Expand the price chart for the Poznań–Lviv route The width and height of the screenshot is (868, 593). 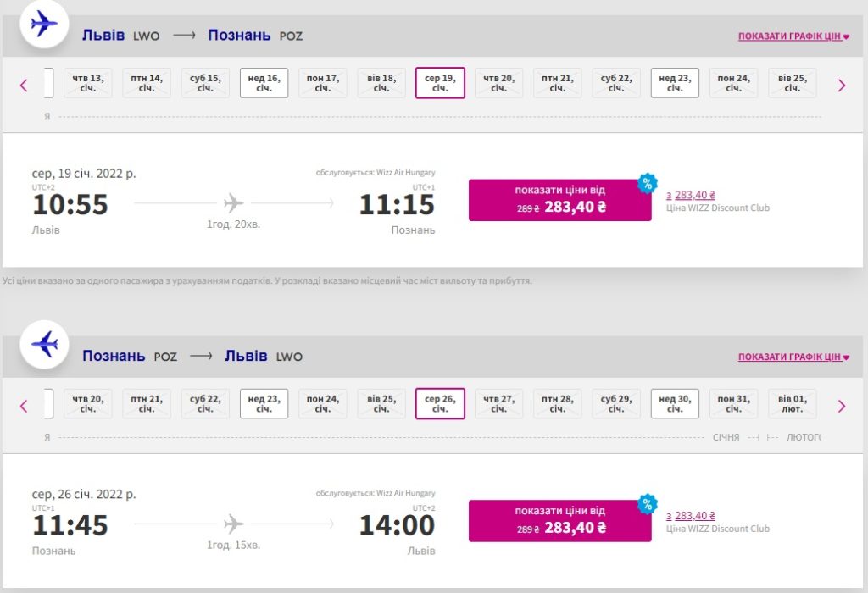793,357
